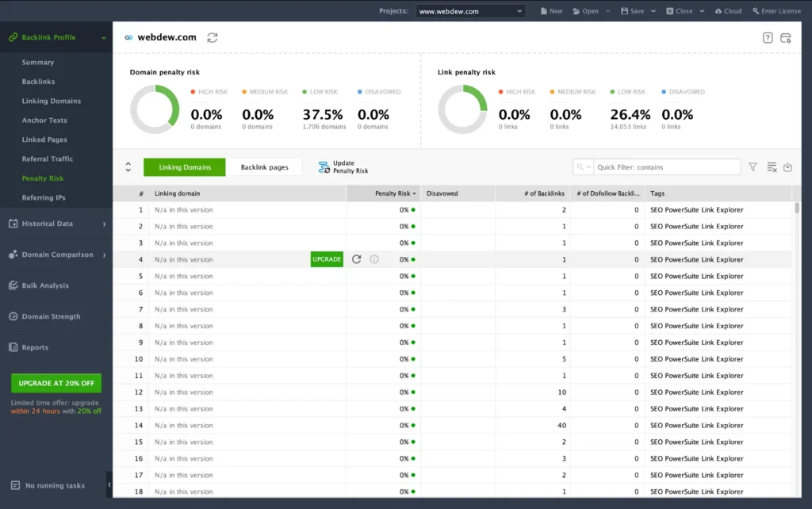The width and height of the screenshot is (812, 509).
Task: Switch to the Backlink pages tab
Action: pos(264,167)
